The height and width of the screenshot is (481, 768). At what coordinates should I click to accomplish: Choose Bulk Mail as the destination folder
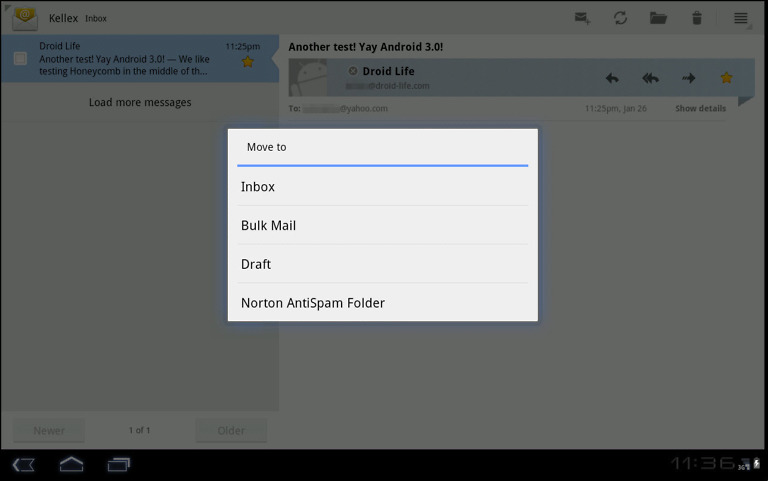coord(383,225)
